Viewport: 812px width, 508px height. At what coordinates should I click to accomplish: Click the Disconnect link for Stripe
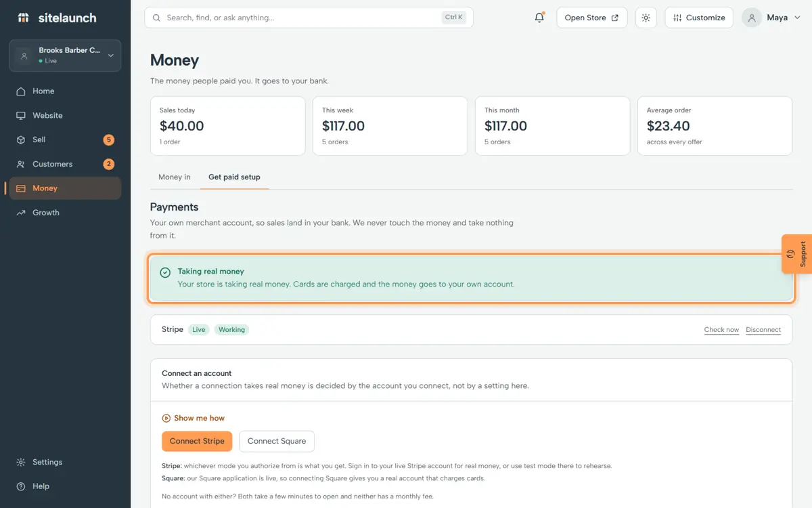point(763,330)
